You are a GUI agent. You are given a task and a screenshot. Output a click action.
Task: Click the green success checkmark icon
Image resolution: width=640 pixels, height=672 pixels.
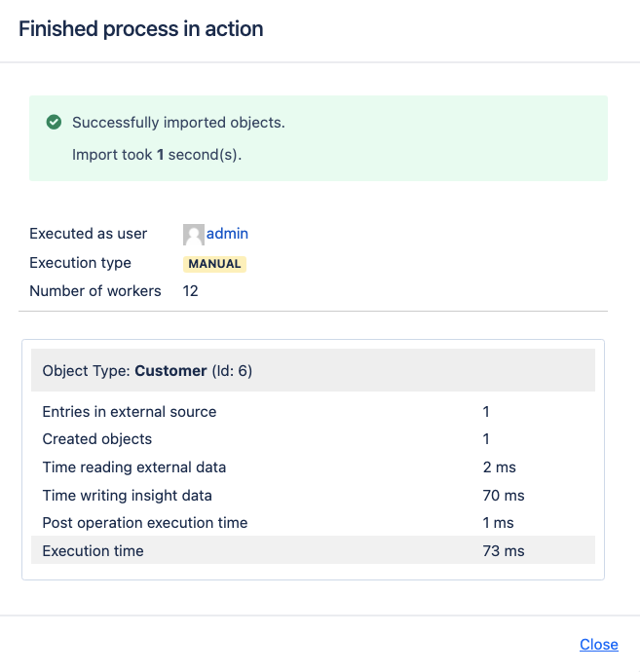(55, 123)
